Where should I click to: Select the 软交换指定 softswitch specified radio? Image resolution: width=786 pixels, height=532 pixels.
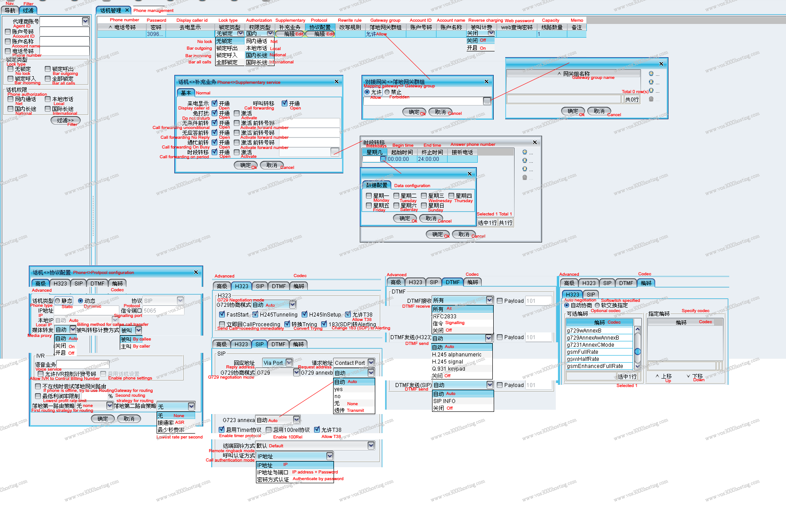(597, 305)
